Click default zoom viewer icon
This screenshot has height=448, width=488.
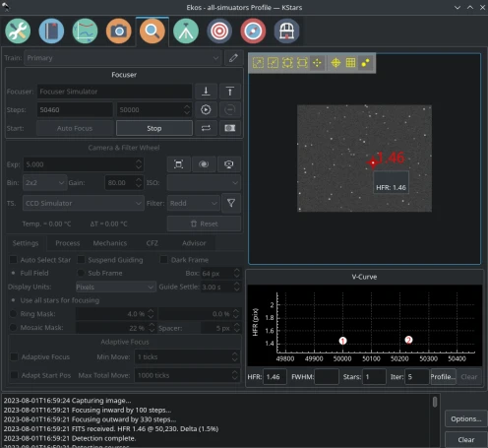(287, 63)
